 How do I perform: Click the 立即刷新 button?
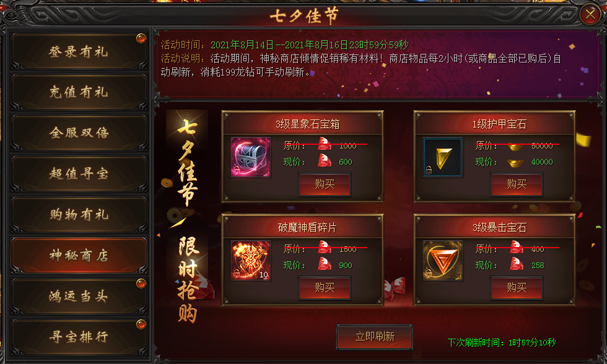[374, 337]
